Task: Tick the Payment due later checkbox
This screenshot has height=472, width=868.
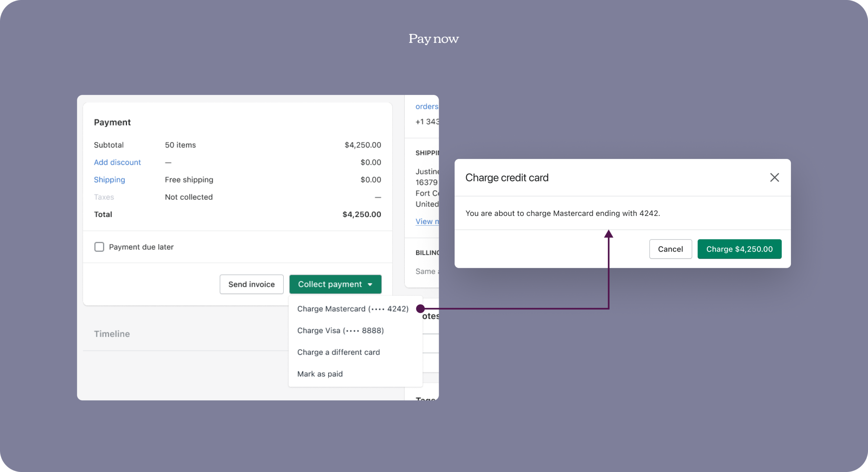Action: 99,247
